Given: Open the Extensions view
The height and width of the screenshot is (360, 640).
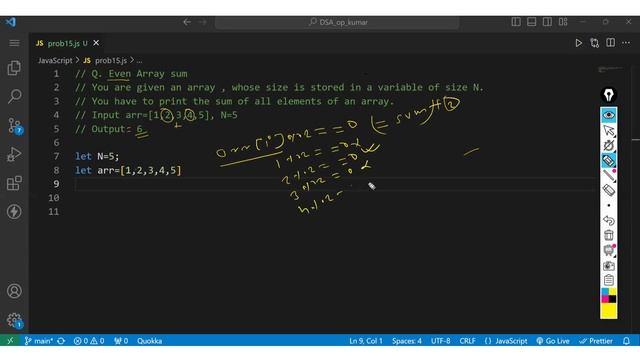Looking at the screenshot, I should [14, 183].
